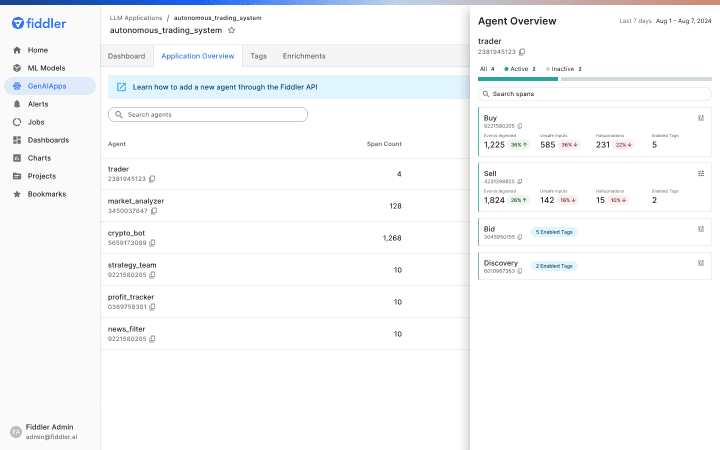Copy the Discovery span ID

click(520, 271)
